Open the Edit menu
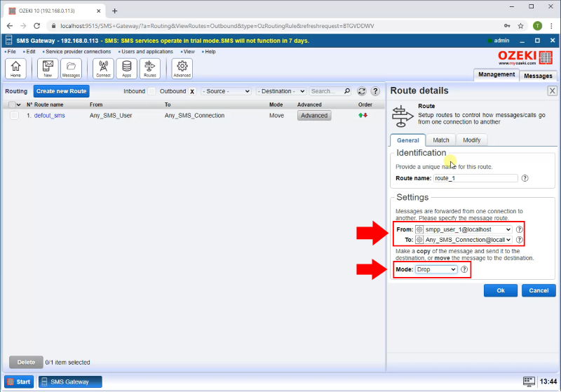Screen dimensions: 561x392 pyautogui.click(x=30, y=51)
